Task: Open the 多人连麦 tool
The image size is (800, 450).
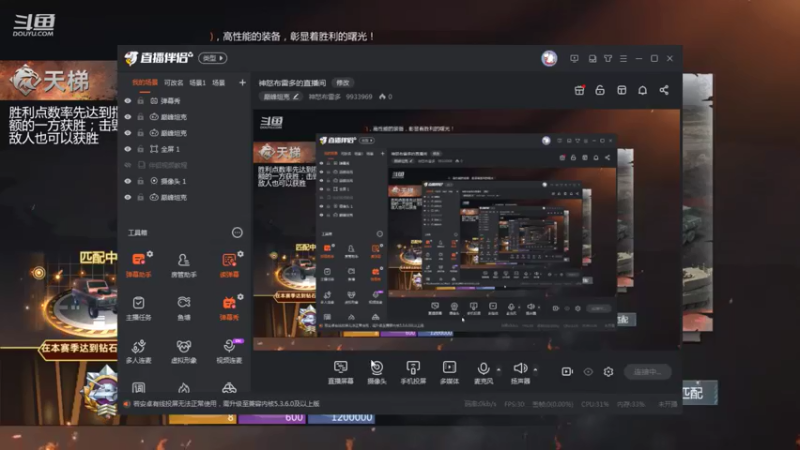Action: (x=138, y=351)
